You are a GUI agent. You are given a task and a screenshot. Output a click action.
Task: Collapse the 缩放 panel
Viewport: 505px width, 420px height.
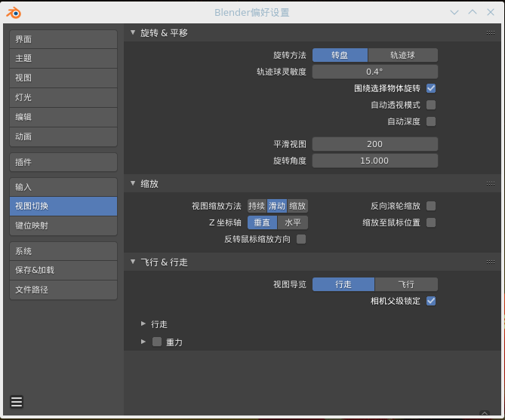[x=133, y=183]
